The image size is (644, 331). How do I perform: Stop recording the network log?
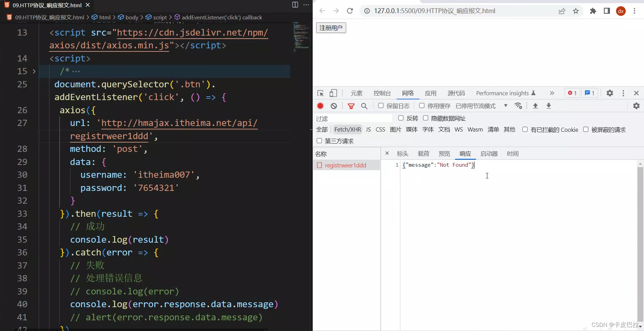tap(320, 106)
